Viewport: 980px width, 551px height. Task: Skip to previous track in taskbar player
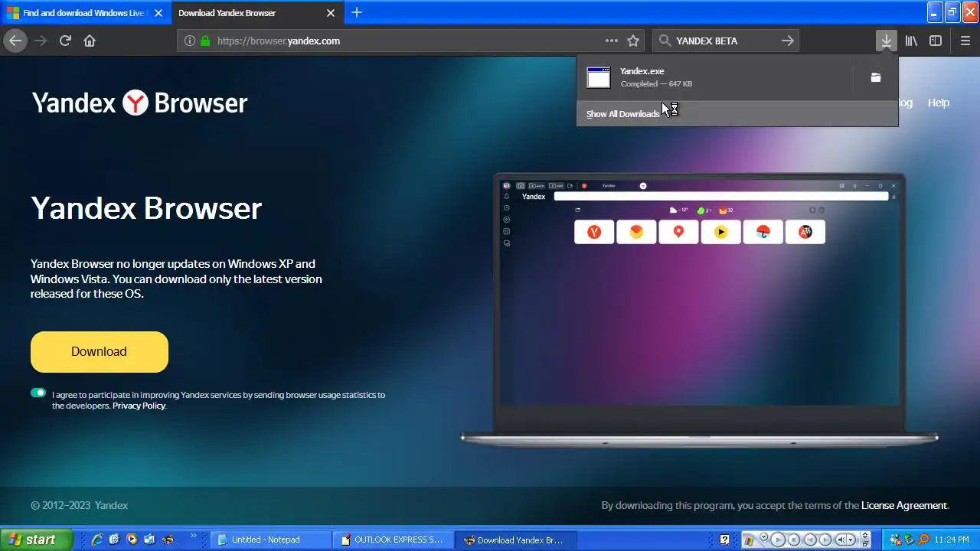point(810,540)
